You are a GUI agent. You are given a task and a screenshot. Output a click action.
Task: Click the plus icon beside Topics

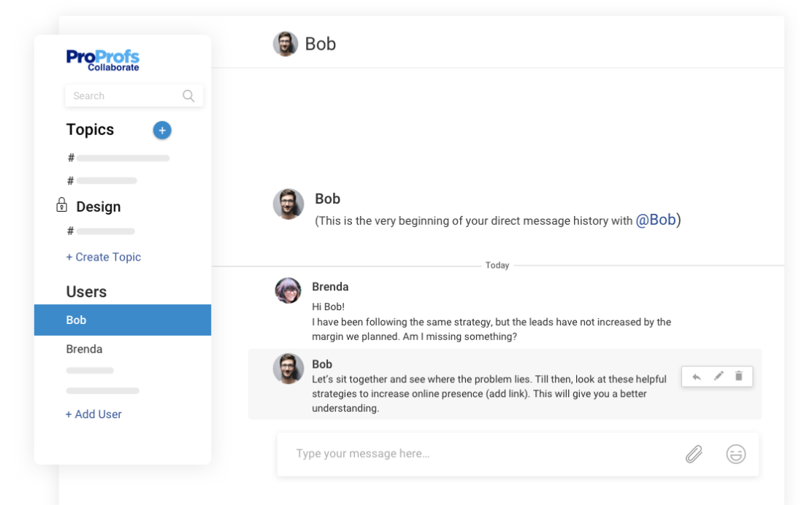(x=162, y=131)
